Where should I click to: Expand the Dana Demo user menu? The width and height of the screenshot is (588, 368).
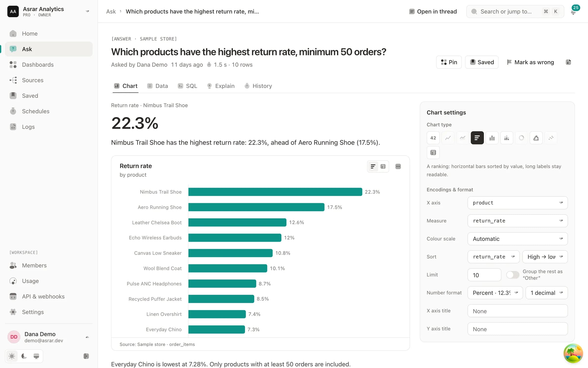(x=49, y=337)
